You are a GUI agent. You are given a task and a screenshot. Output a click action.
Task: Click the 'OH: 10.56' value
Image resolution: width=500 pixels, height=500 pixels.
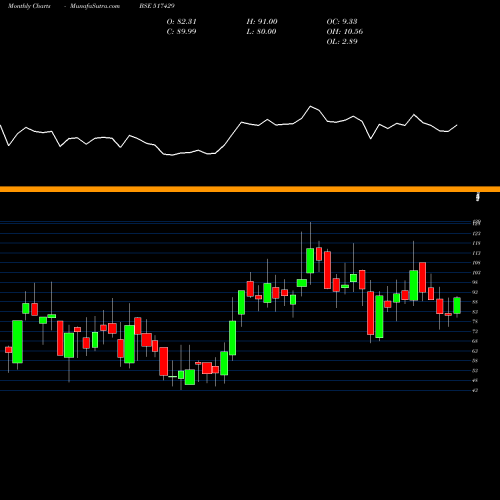345,32
